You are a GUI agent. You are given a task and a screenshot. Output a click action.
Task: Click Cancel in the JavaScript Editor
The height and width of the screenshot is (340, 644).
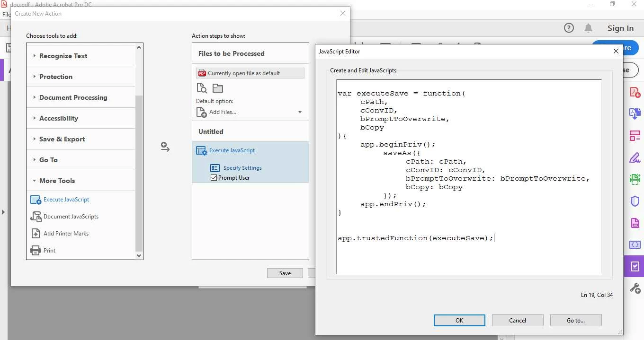[518, 320]
